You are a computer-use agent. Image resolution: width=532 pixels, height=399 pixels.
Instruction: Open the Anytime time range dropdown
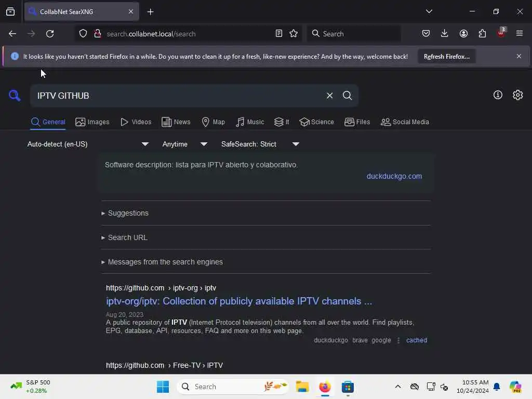coord(185,144)
